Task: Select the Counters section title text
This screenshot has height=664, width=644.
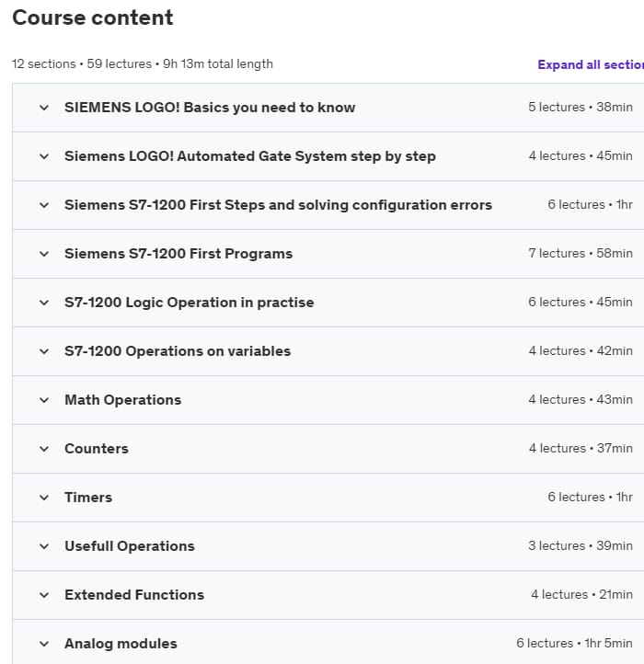Action: [96, 449]
